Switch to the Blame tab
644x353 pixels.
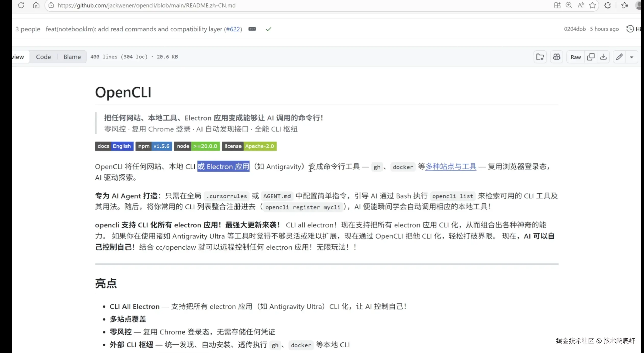(72, 57)
